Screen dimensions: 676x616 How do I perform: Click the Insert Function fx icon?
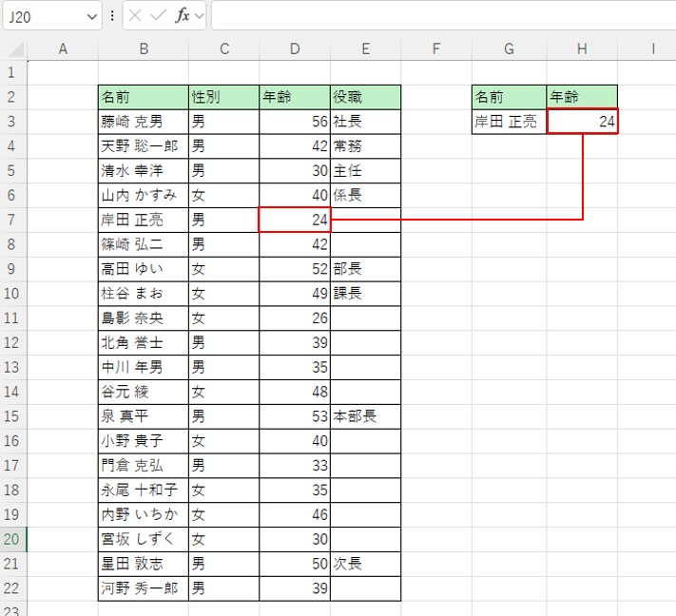[x=182, y=16]
